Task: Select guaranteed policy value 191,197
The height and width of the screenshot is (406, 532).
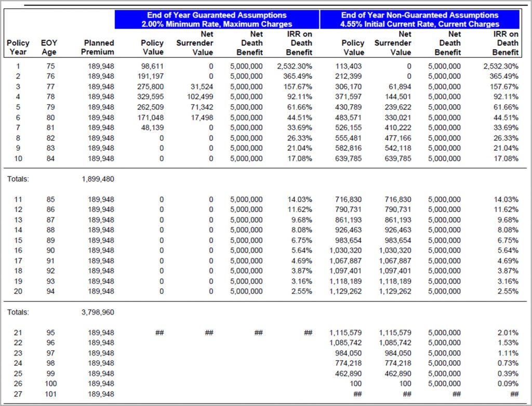Action: [x=151, y=76]
